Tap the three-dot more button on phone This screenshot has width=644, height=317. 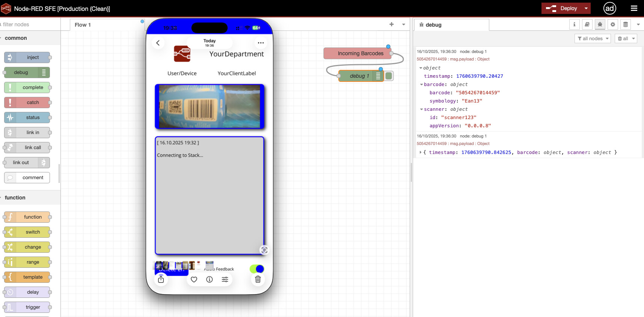261,43
